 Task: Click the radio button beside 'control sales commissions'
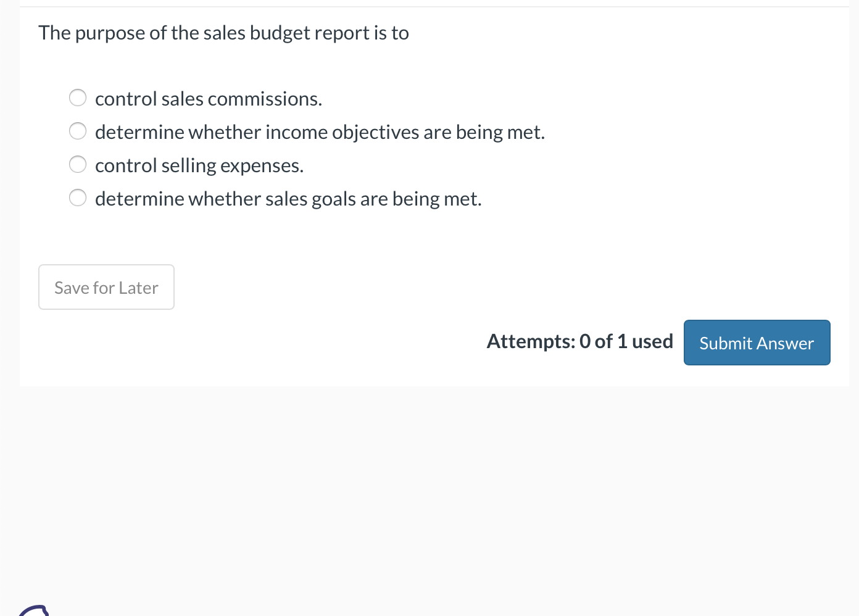click(78, 98)
